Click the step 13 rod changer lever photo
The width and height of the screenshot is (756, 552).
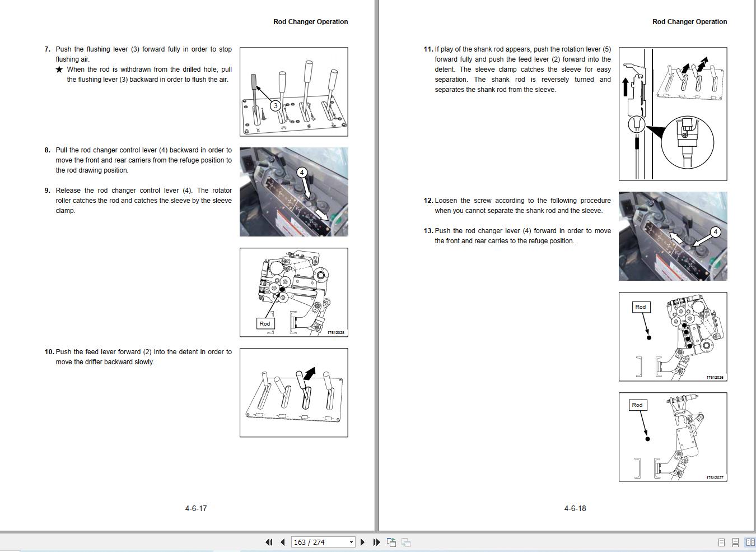tap(673, 236)
